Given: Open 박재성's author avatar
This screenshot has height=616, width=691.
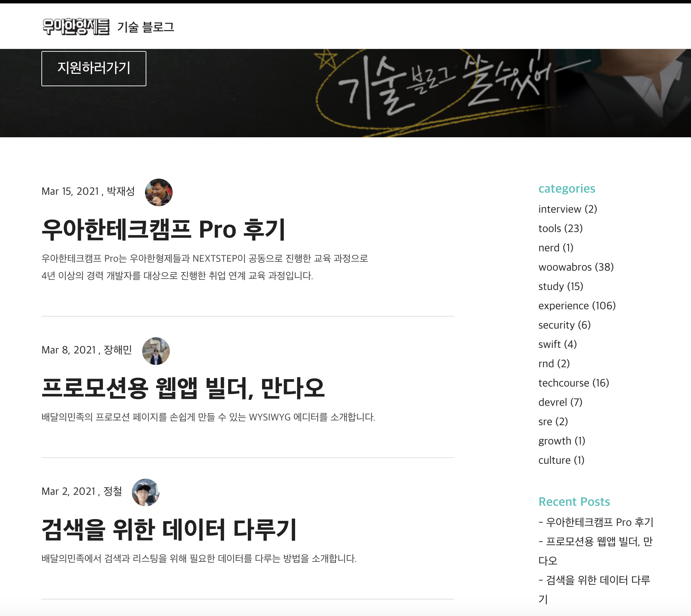Looking at the screenshot, I should (159, 192).
